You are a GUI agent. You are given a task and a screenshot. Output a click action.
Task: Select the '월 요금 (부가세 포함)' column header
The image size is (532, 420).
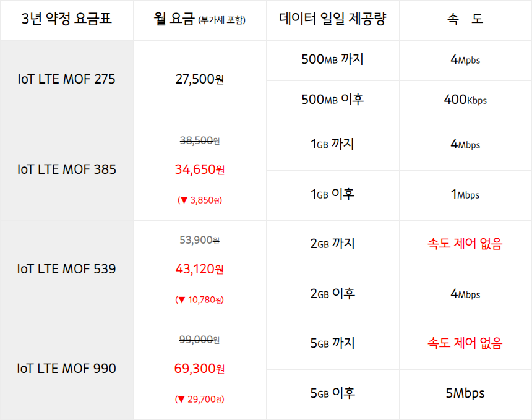pyautogui.click(x=199, y=19)
